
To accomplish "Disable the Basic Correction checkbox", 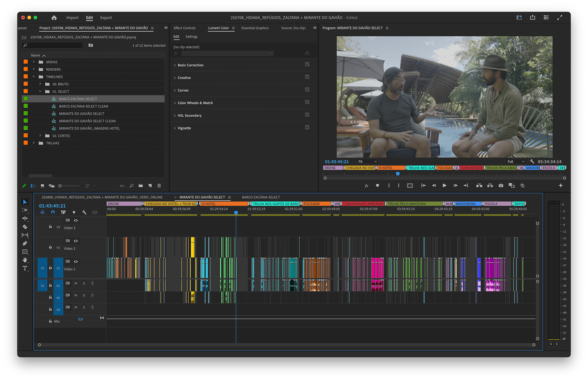I will click(x=307, y=64).
